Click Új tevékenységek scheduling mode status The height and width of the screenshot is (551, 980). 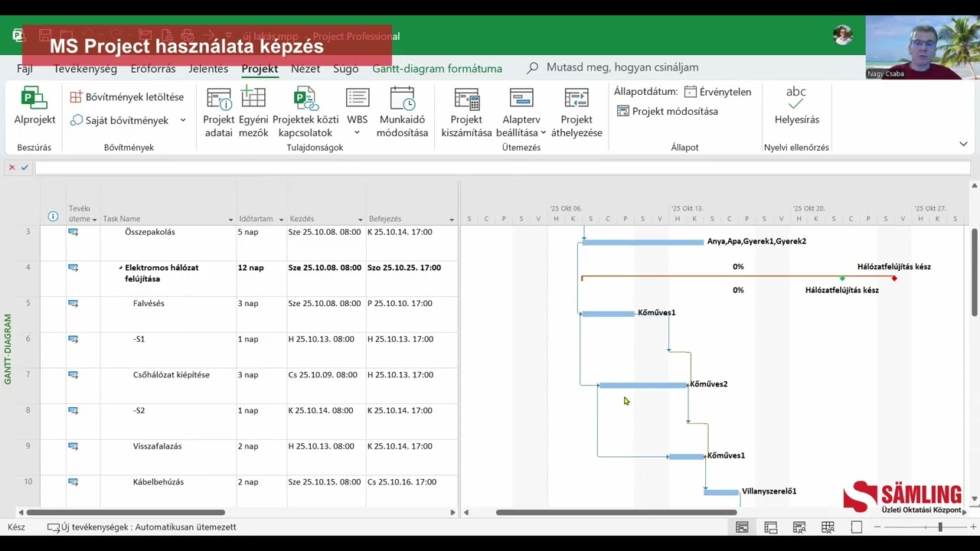pyautogui.click(x=142, y=527)
